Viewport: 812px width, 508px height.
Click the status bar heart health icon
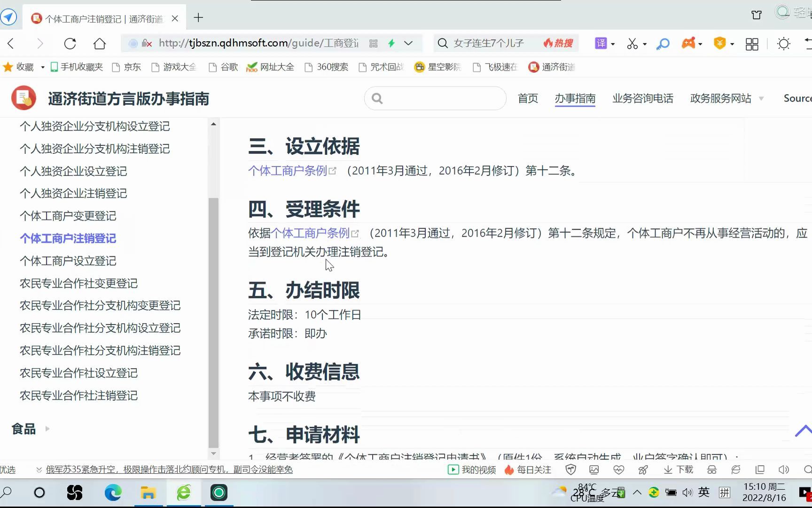point(618,469)
